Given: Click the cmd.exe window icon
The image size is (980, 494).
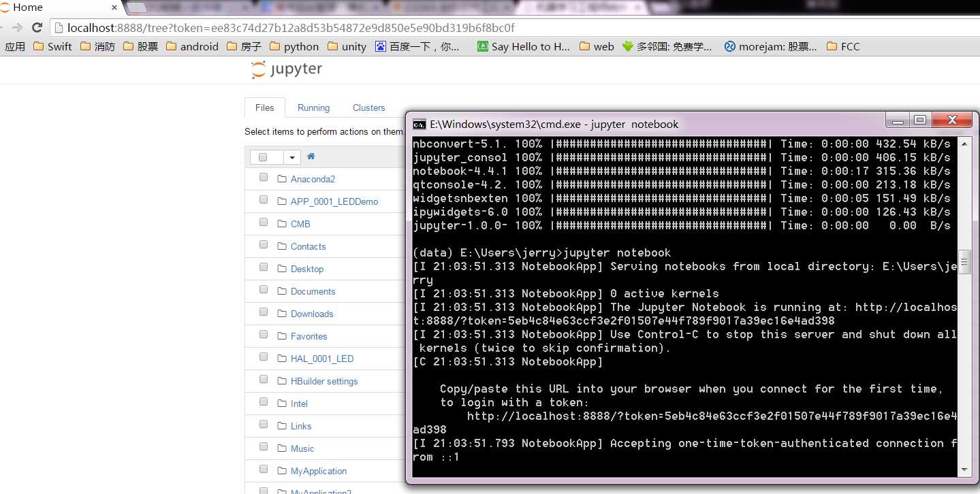Looking at the screenshot, I should [x=420, y=124].
